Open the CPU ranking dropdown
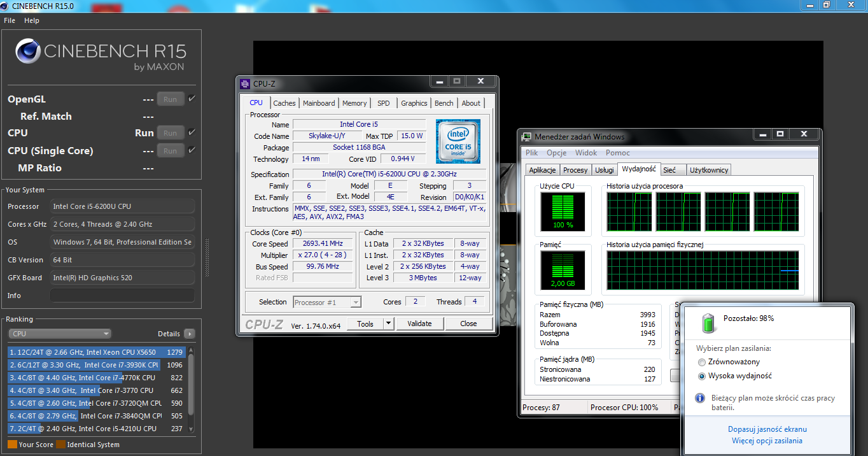Viewport: 868px width, 456px height. pos(60,334)
